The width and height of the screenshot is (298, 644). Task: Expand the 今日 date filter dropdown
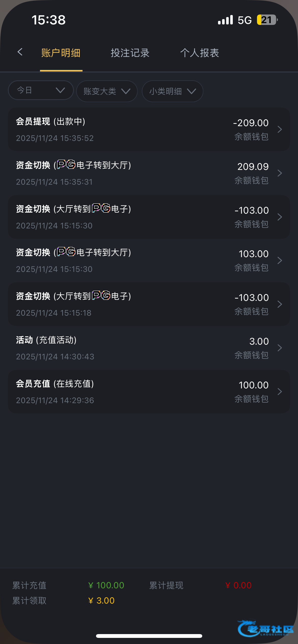click(41, 90)
